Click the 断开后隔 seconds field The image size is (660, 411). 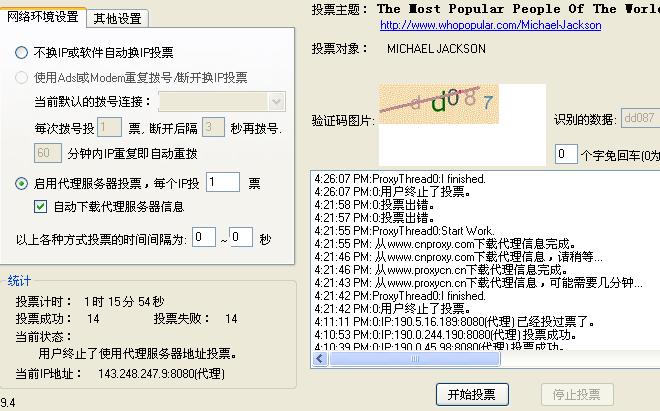212,128
